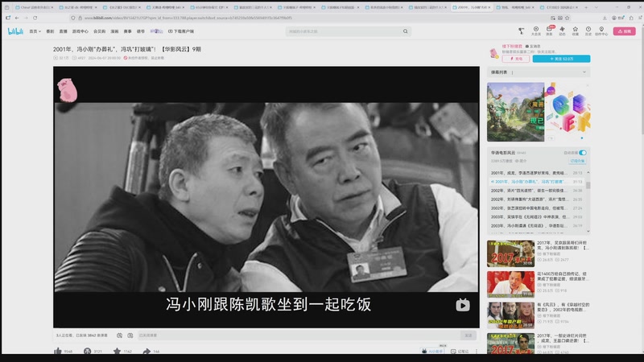Select playlist item 2002年 about 大话西游
The width and height of the screenshot is (644, 362).
point(537,199)
